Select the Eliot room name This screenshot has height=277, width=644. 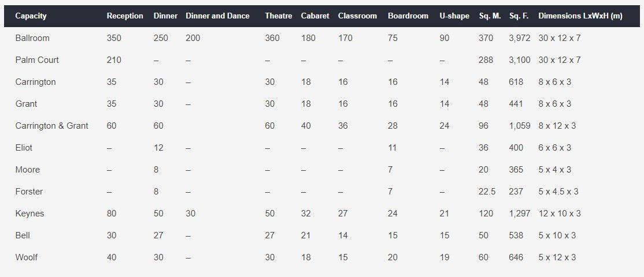(x=24, y=148)
